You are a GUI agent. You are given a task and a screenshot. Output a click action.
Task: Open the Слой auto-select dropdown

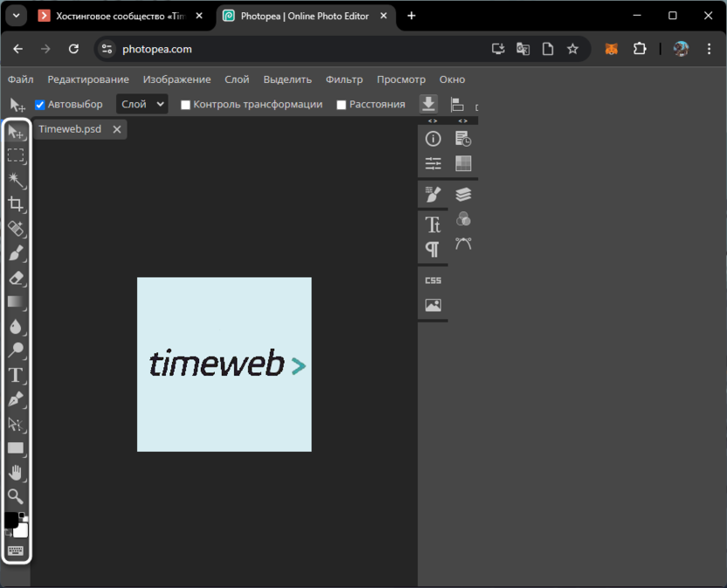pos(142,104)
